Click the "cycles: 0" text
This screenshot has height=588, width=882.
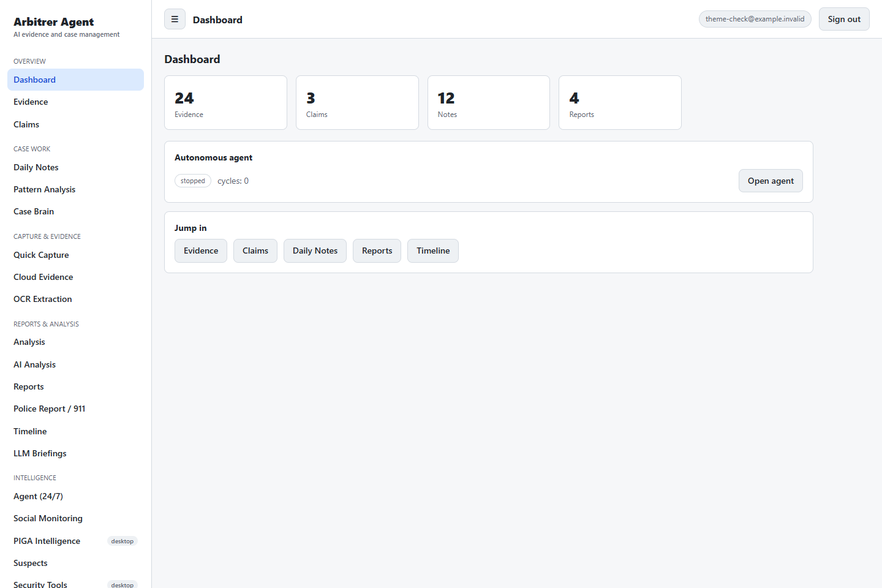click(233, 181)
